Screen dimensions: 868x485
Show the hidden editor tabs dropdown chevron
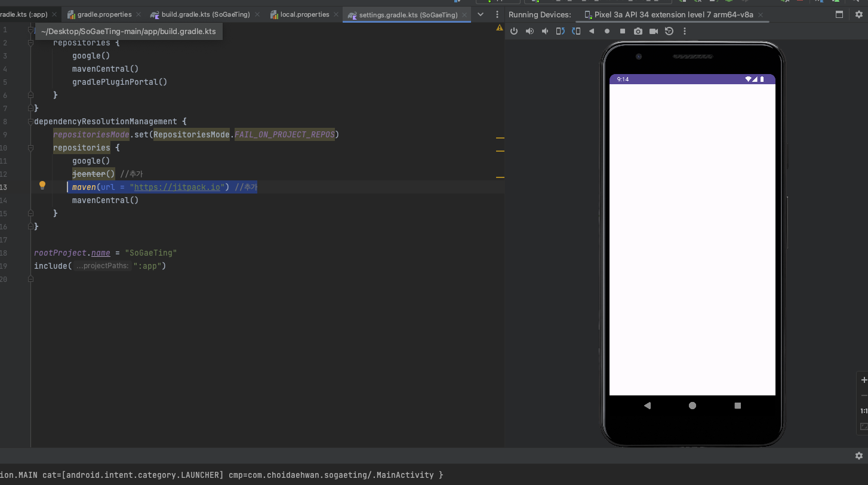pos(481,14)
